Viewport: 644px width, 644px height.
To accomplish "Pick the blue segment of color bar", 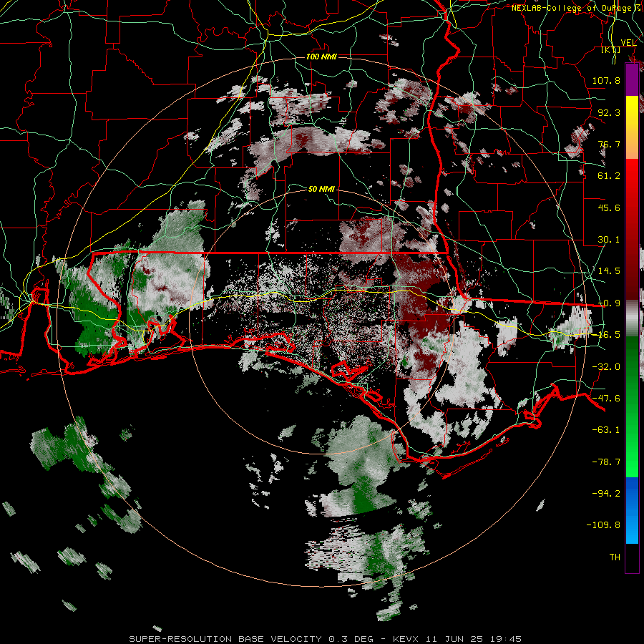I will [632, 510].
